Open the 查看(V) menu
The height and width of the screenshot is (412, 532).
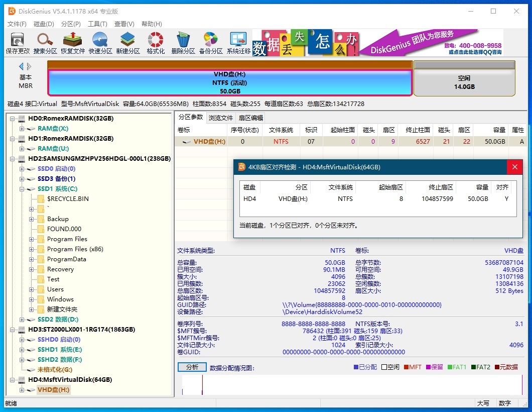point(124,24)
